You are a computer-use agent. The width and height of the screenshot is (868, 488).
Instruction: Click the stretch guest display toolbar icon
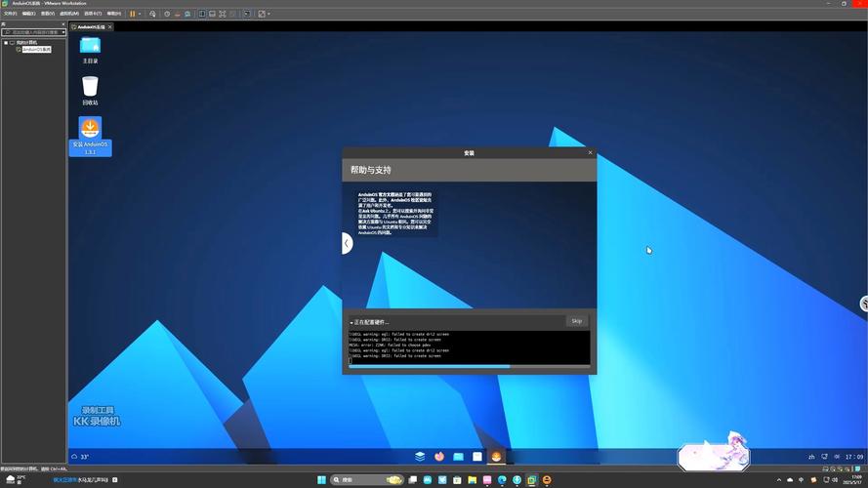[262, 14]
